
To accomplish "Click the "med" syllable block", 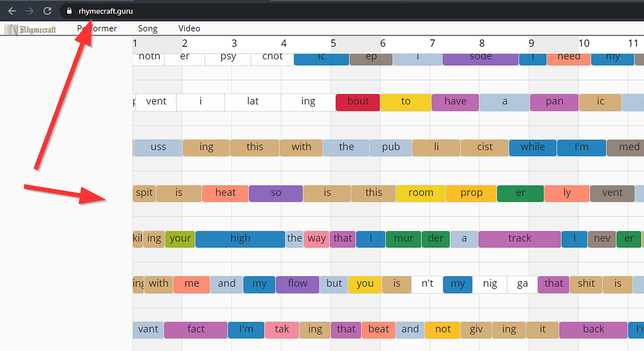I will pos(627,147).
